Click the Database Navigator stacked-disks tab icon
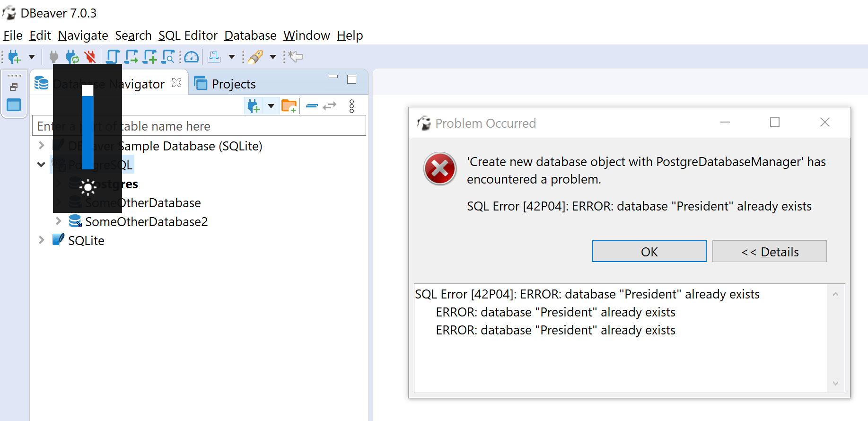 (42, 83)
